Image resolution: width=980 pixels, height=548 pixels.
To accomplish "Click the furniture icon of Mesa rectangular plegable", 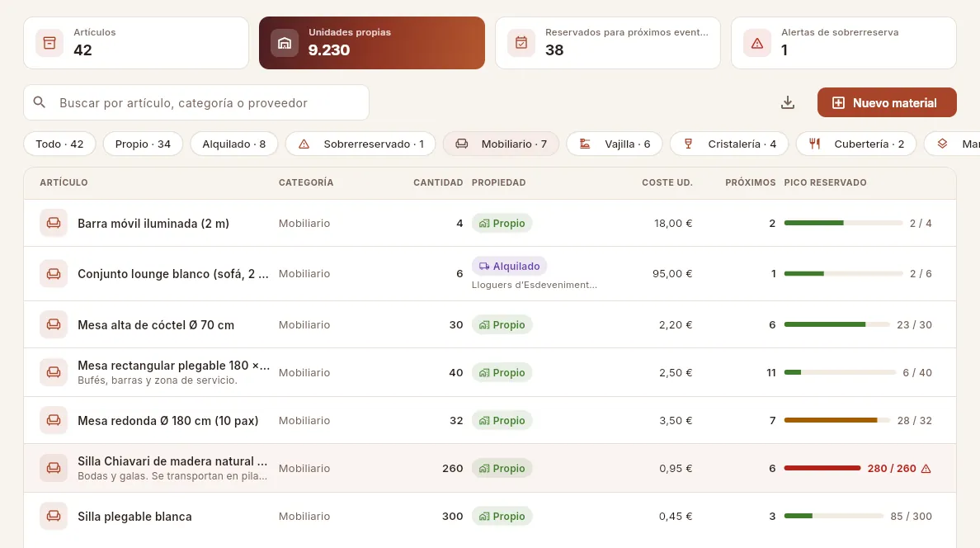I will (x=54, y=372).
